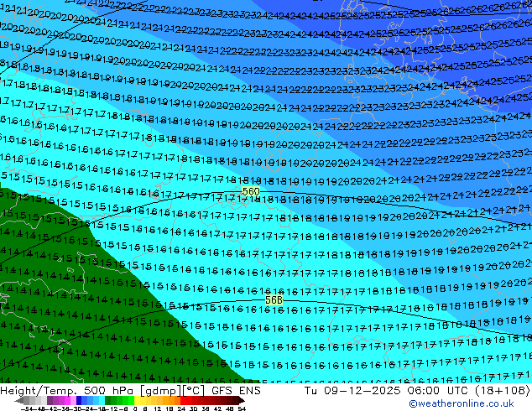Screen dimensions: 532x411
Task: Click the dark right arrow end of the color scale
Action: pyautogui.click(x=242, y=400)
